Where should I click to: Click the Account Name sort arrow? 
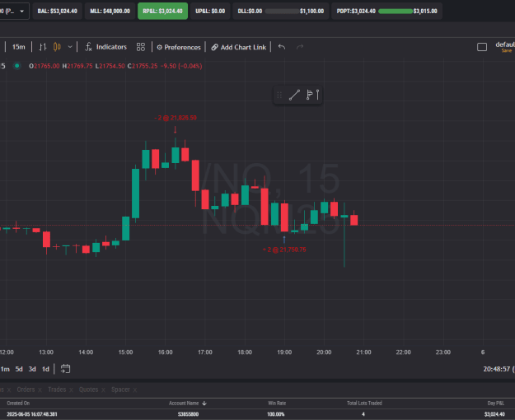click(x=204, y=404)
